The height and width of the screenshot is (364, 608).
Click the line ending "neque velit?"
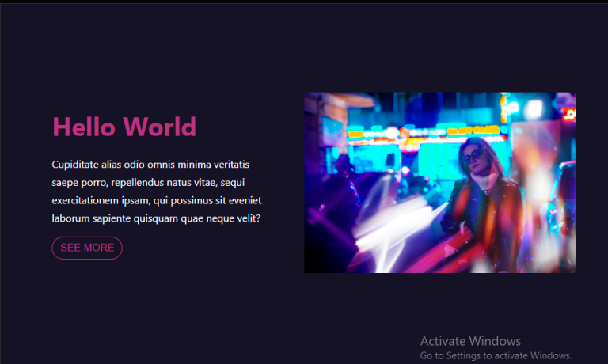pos(156,218)
